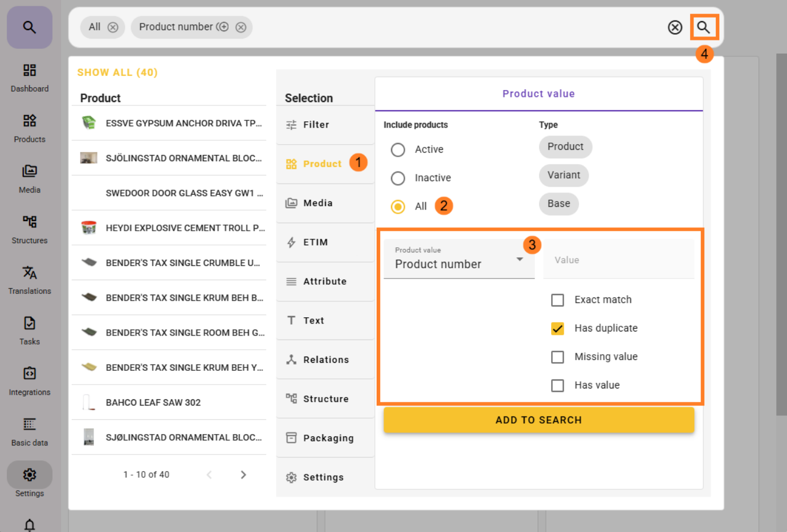
Task: Uncheck the Has duplicate checkbox
Action: (x=557, y=329)
